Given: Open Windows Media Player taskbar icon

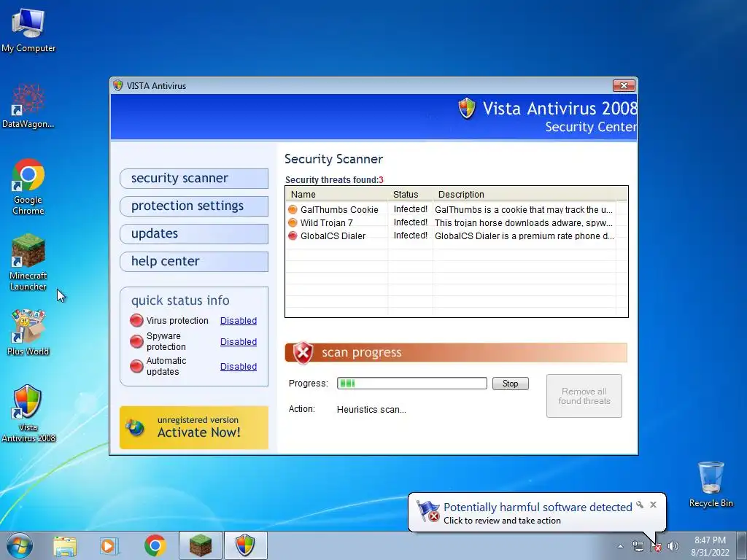Looking at the screenshot, I should click(x=109, y=545).
